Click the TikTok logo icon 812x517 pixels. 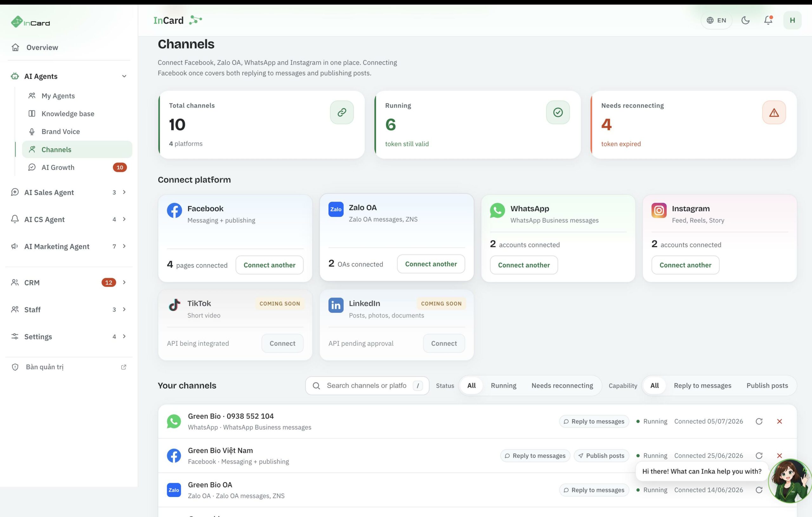pyautogui.click(x=174, y=305)
